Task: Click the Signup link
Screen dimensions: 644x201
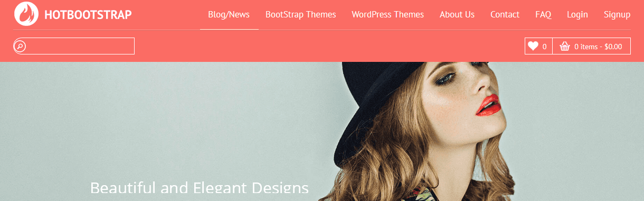Action: [617, 14]
